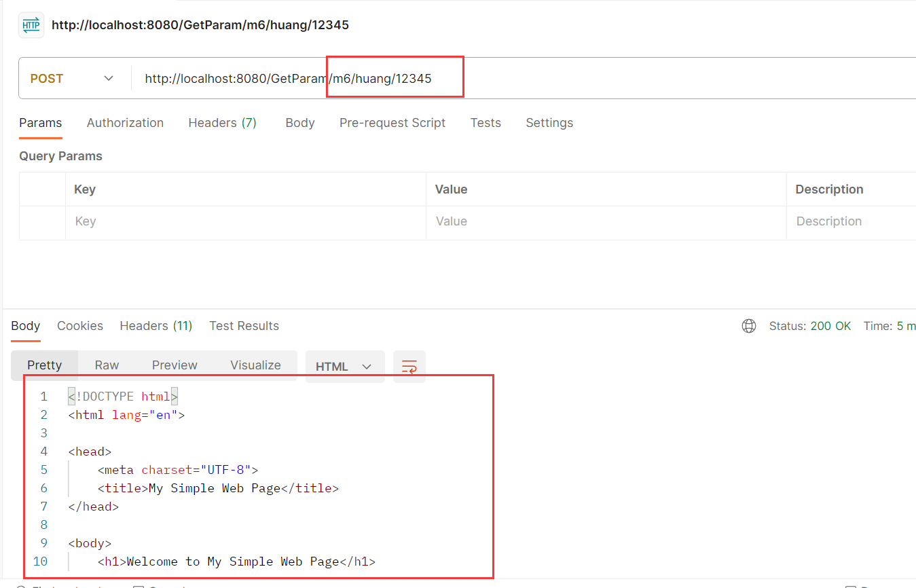Viewport: 916px width, 588px height.
Task: Click the <!DOCTYPE html> line in the response
Action: [123, 397]
